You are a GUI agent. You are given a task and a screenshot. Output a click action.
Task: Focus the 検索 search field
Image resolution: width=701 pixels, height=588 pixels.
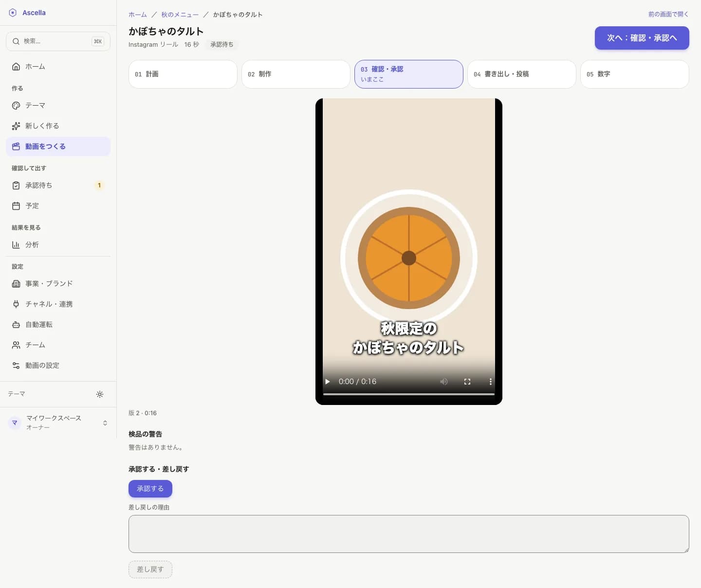point(58,41)
